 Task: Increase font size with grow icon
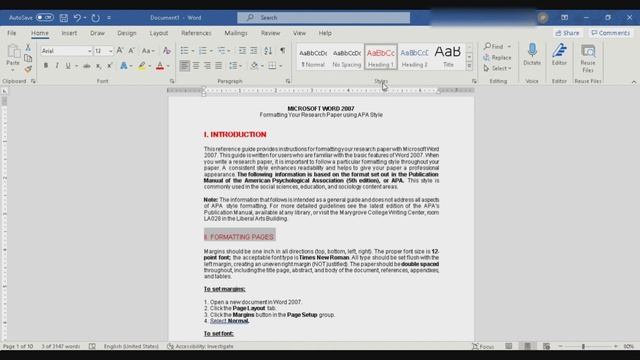pyautogui.click(x=120, y=51)
